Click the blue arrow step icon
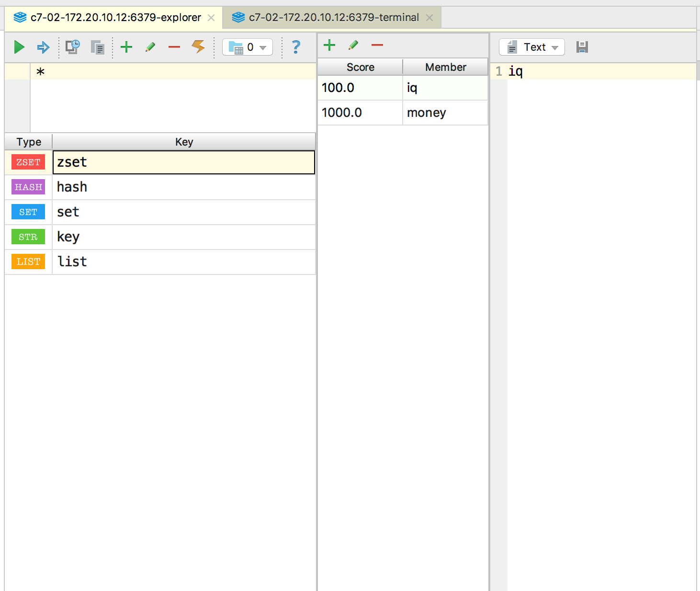700x591 pixels. click(43, 47)
